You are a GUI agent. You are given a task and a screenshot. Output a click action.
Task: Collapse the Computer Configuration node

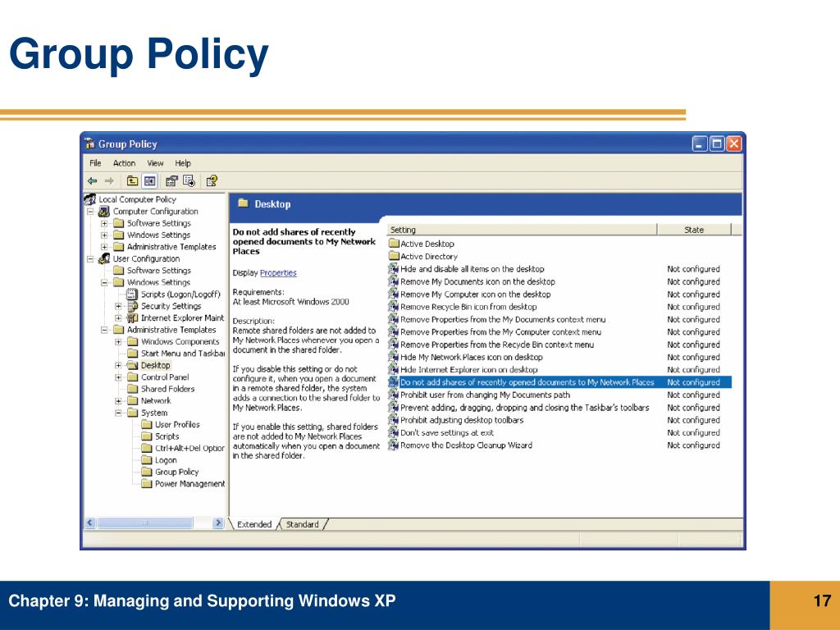point(90,212)
